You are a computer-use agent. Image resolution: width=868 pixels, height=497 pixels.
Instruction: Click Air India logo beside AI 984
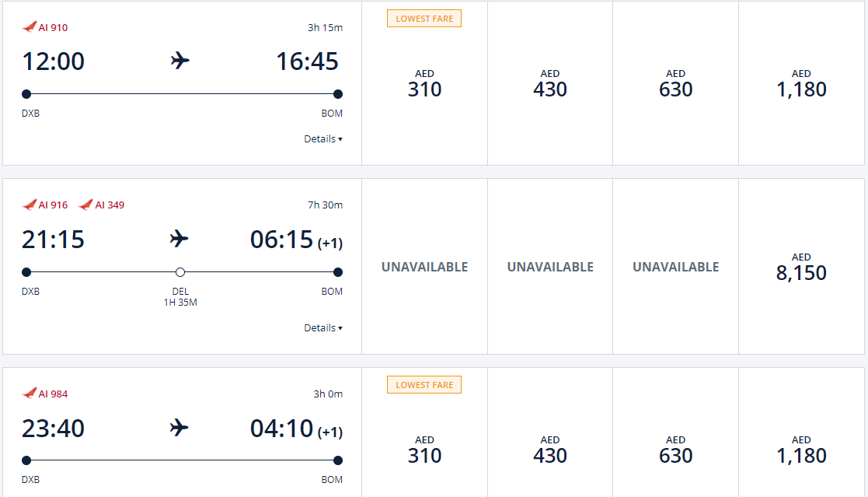(x=30, y=394)
